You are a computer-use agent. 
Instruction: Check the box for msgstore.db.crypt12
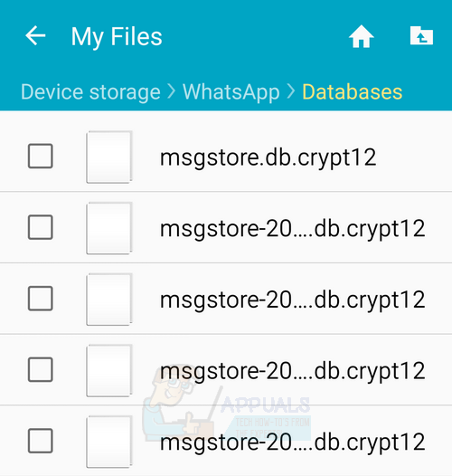pyautogui.click(x=41, y=156)
